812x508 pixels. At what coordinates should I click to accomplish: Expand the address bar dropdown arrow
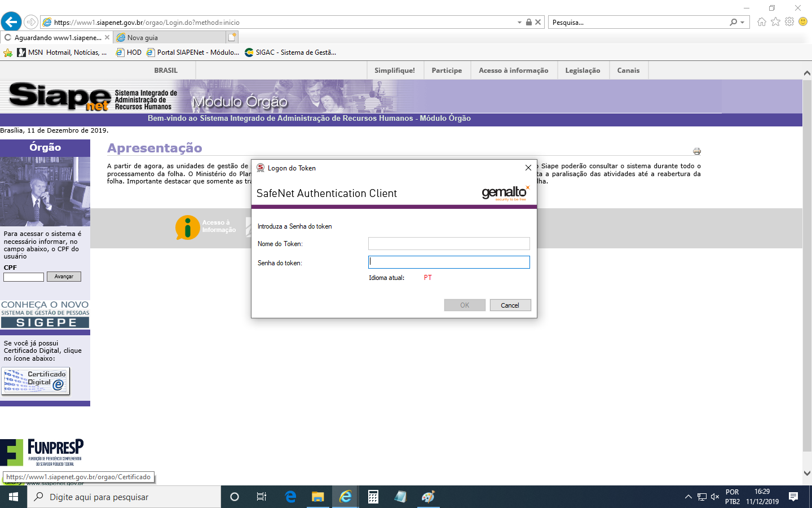click(x=519, y=23)
